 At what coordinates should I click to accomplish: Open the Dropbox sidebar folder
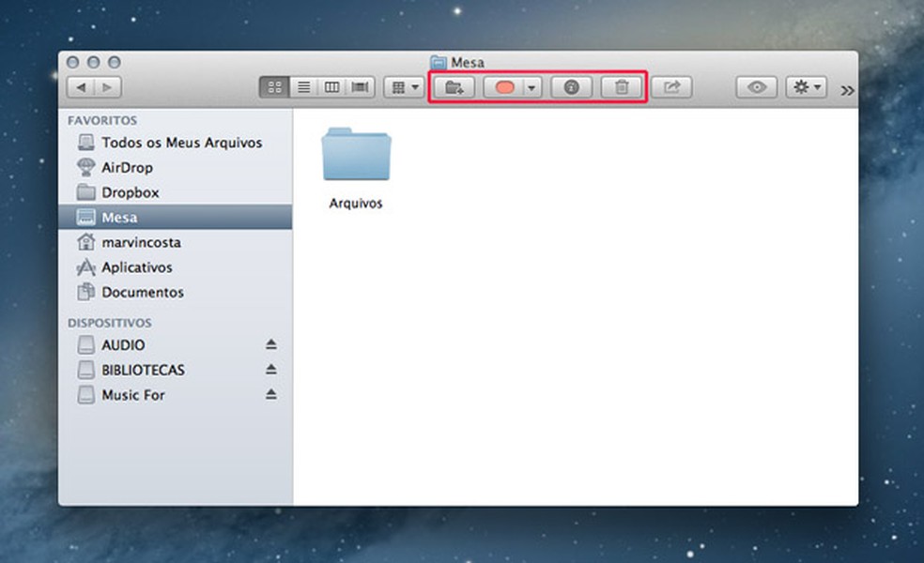[x=175, y=192]
